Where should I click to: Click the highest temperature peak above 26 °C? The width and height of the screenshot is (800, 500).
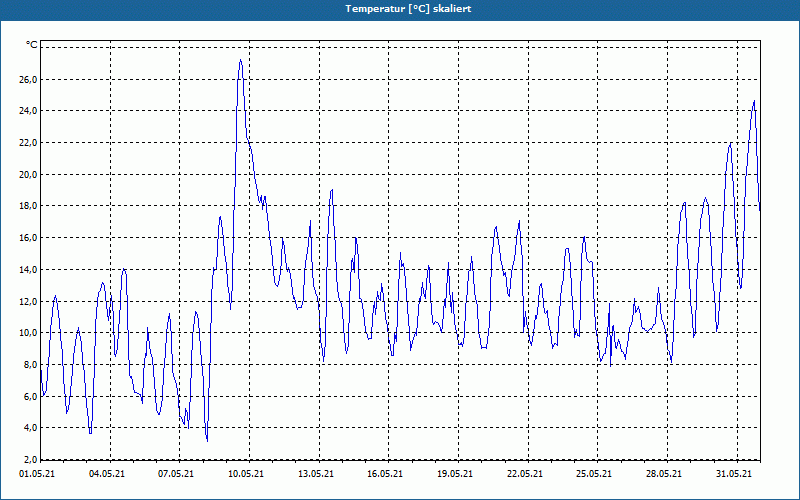[x=240, y=60]
